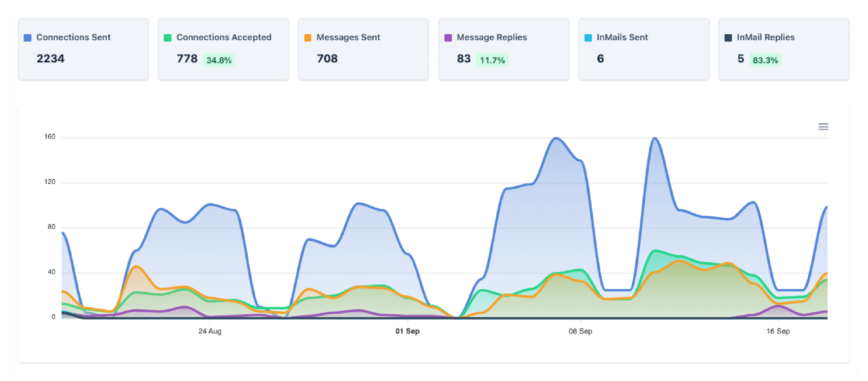Click the 778 connections accepted value
Image resolution: width=868 pixels, height=381 pixels.
(187, 59)
